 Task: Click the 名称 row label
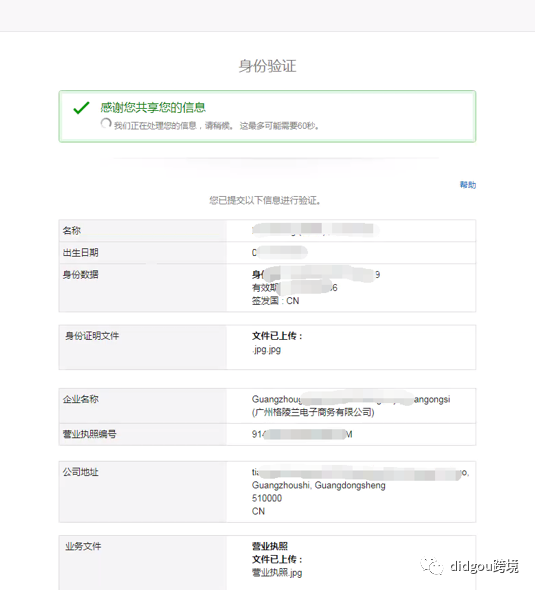(x=71, y=230)
